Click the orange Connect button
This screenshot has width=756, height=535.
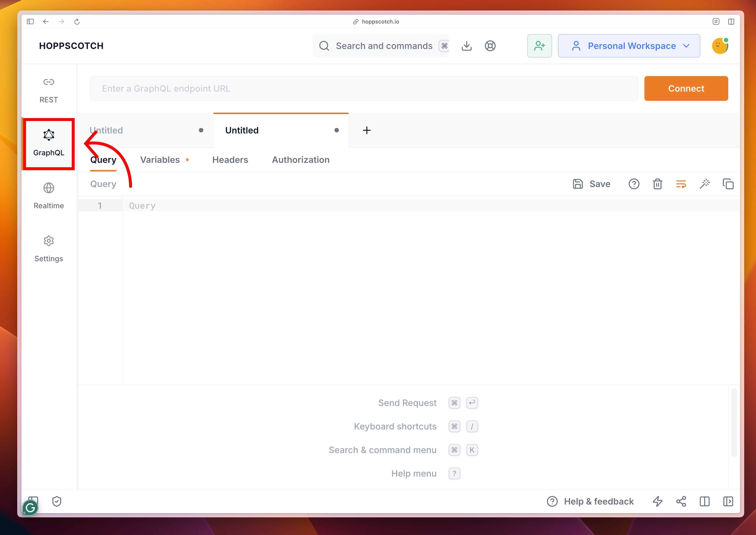(686, 88)
